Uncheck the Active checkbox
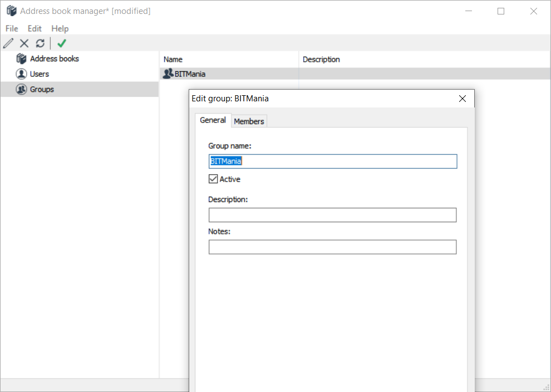Screen dimensions: 551x392 pyautogui.click(x=213, y=179)
